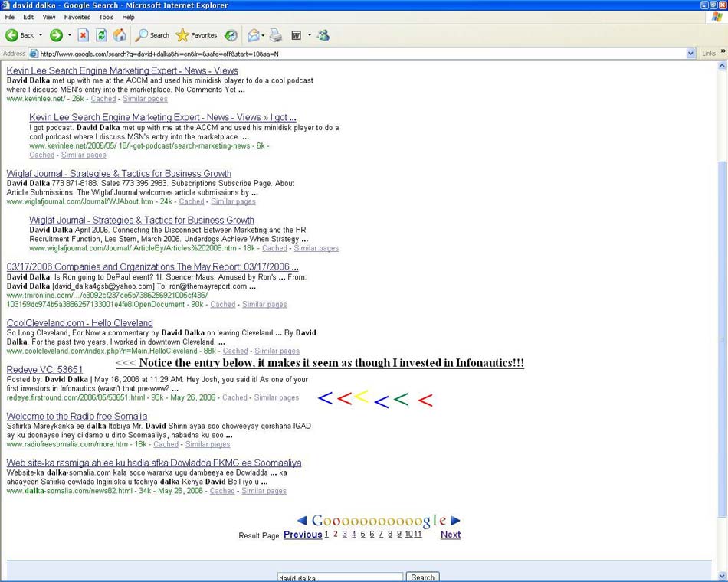Open the File menu
The height and width of the screenshot is (582, 728).
pyautogui.click(x=10, y=17)
